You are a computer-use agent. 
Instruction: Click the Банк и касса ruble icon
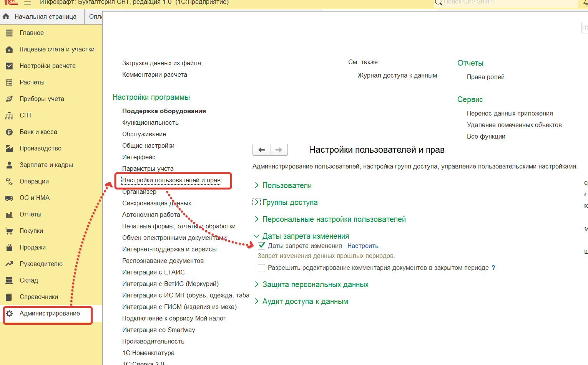click(9, 132)
